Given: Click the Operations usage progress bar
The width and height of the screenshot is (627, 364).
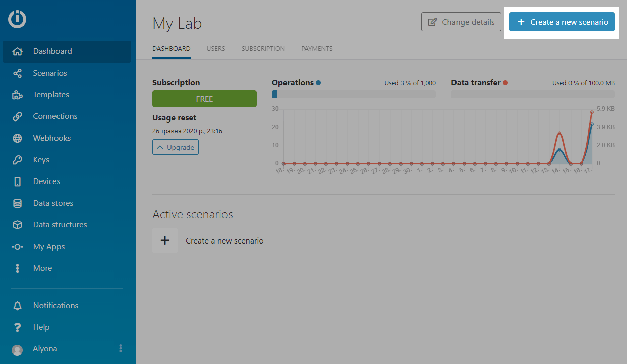Looking at the screenshot, I should tap(353, 94).
